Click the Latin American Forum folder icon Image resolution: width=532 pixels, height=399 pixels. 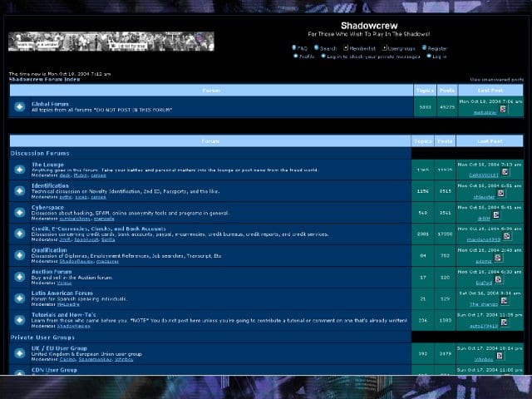point(20,298)
